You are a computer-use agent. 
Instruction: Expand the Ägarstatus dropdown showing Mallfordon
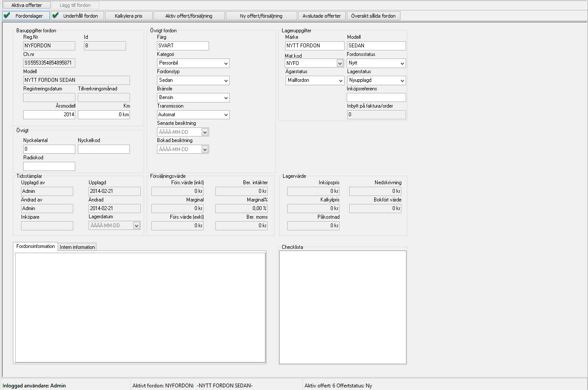341,80
